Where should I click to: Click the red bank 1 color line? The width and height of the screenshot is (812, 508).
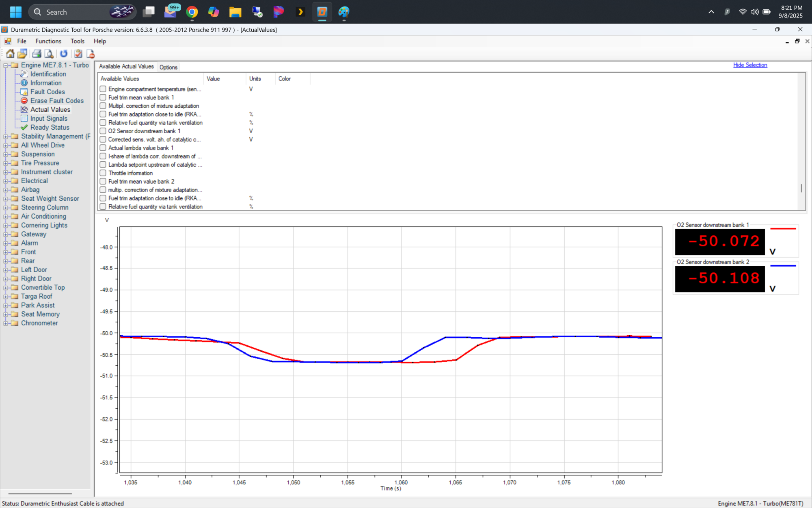tap(783, 229)
